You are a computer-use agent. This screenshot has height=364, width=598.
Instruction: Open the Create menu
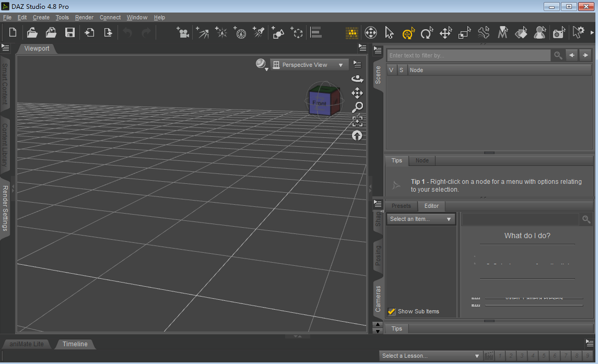coord(41,17)
